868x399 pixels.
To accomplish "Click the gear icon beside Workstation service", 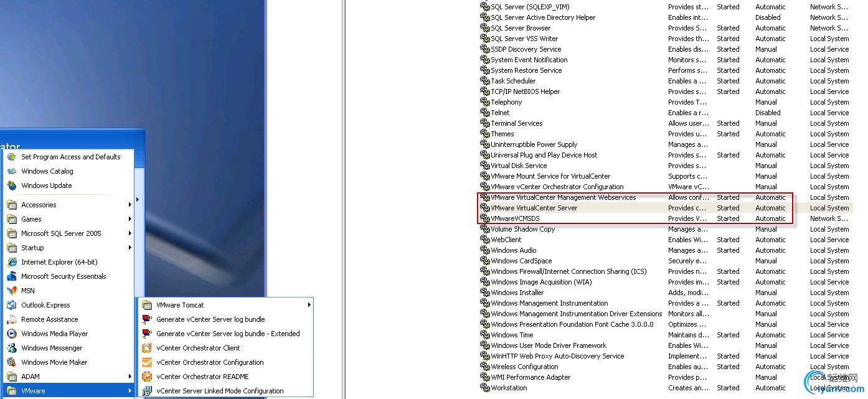I will pos(485,388).
